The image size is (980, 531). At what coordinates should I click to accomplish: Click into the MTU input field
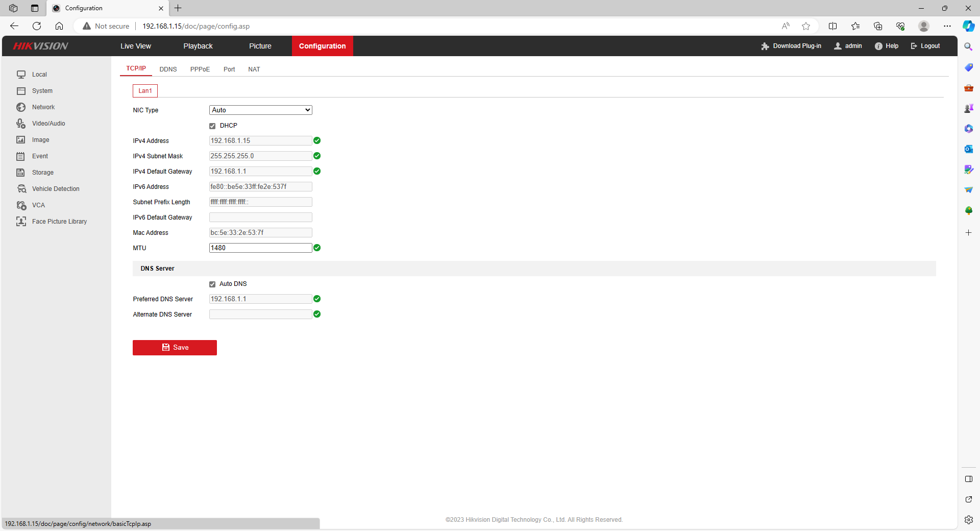[x=260, y=248]
